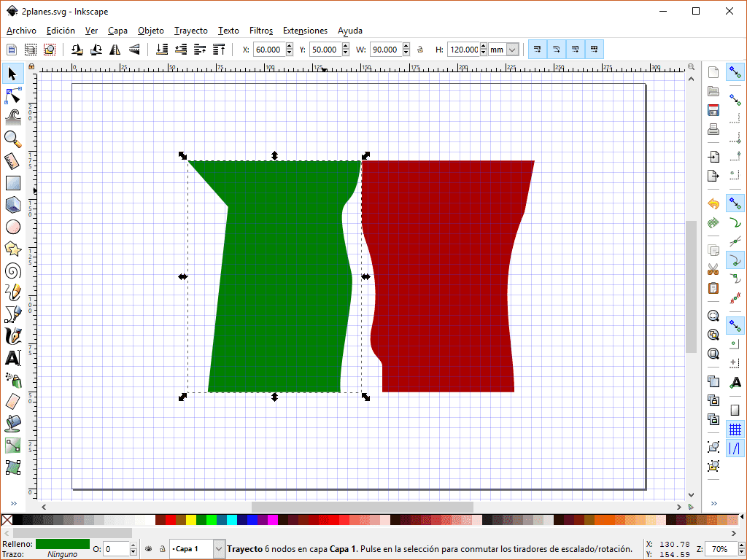The image size is (747, 560).
Task: Pick the yellow swatch in palette
Action: point(190,520)
